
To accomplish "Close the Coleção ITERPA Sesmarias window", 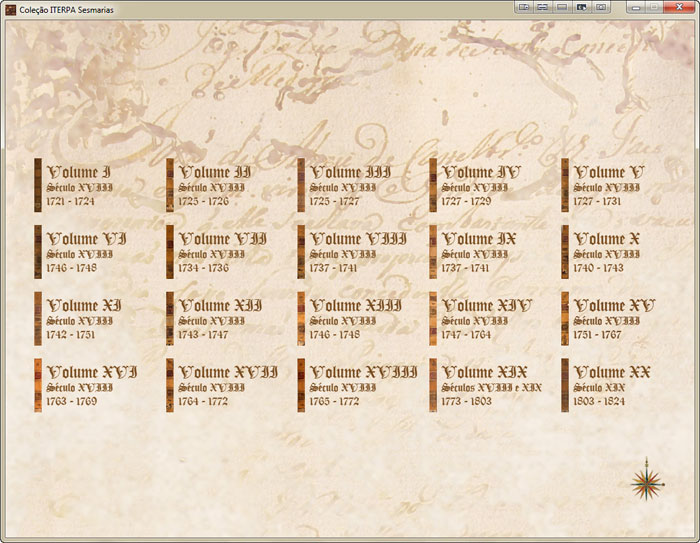I will coord(678,7).
